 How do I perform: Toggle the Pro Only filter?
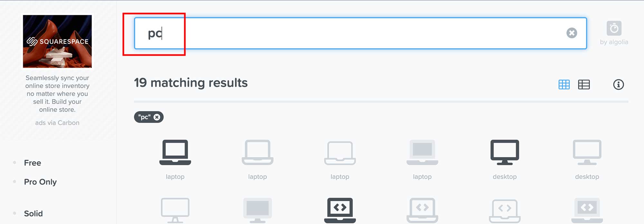point(40,182)
